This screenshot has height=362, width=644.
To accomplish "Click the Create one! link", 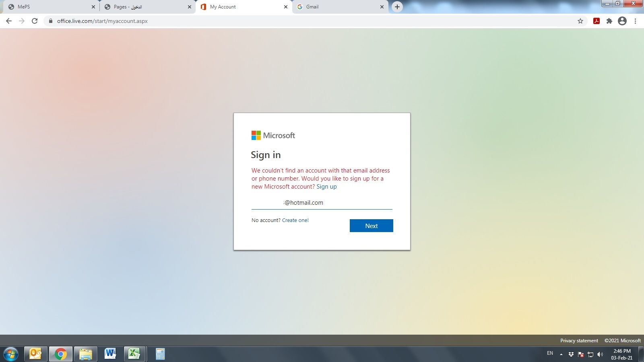I will [x=295, y=220].
